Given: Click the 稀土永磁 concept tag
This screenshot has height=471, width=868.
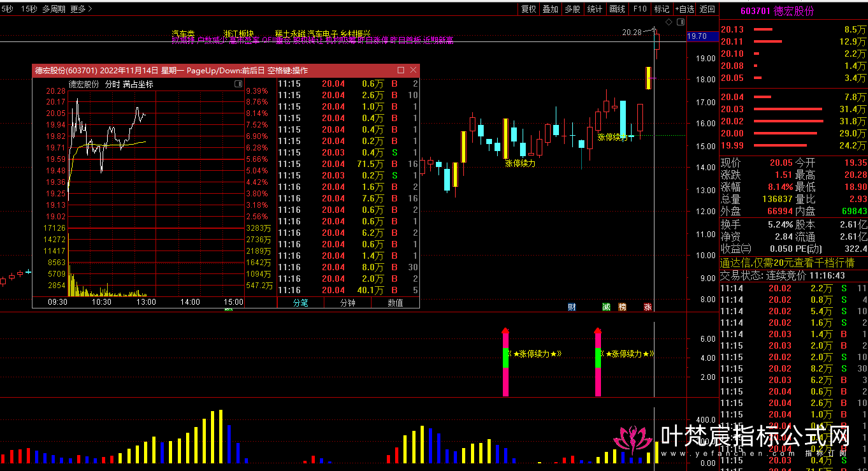Looking at the screenshot, I should point(290,33).
